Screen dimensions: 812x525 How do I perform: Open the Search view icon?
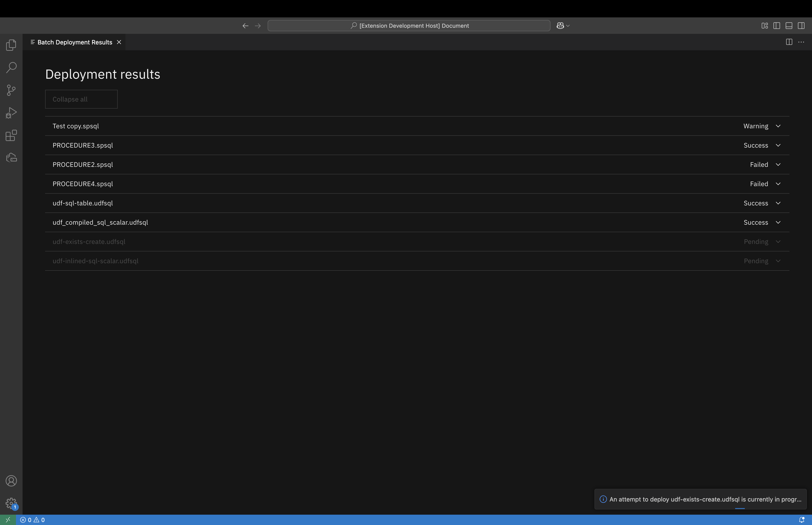tap(11, 67)
